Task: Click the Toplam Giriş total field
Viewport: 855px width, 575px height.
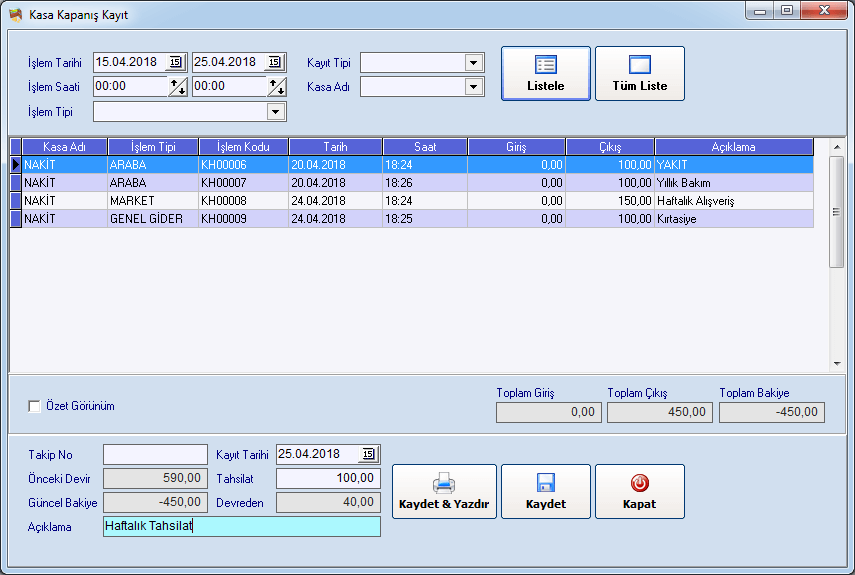Action: click(x=549, y=413)
